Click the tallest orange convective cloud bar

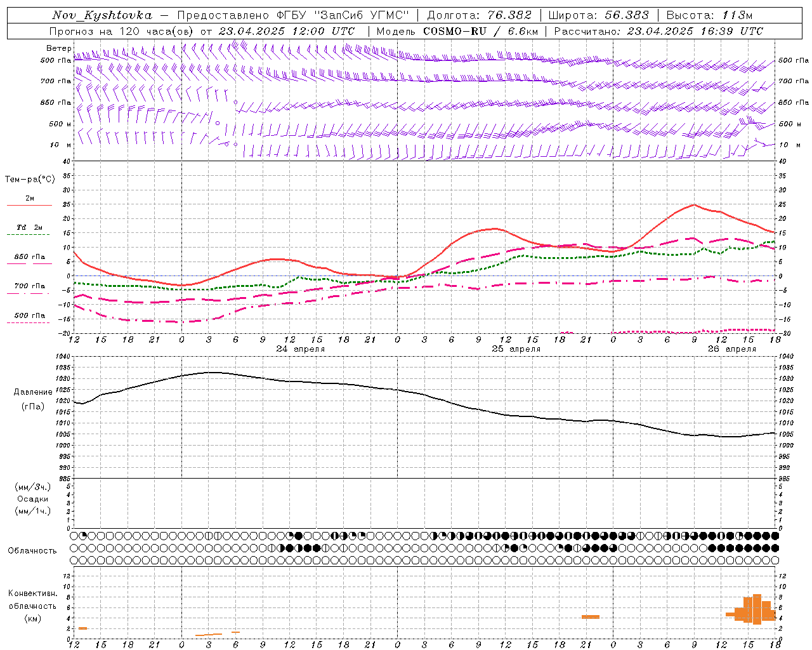tap(757, 609)
